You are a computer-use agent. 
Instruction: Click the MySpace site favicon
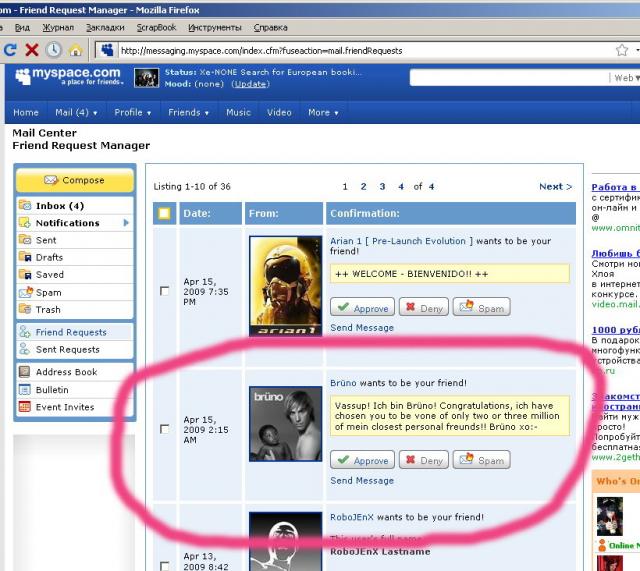click(x=107, y=50)
